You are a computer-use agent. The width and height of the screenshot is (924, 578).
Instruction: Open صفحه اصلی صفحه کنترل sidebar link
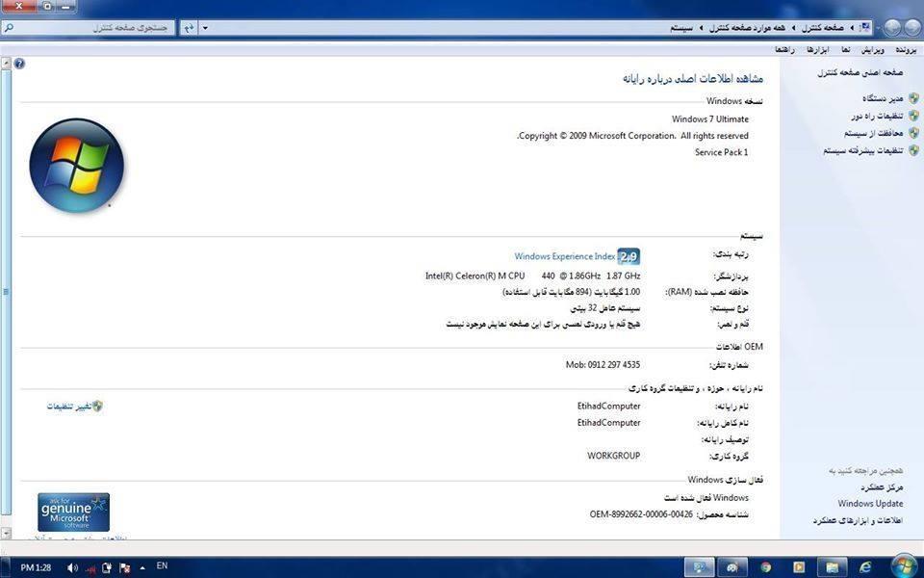[x=860, y=72]
